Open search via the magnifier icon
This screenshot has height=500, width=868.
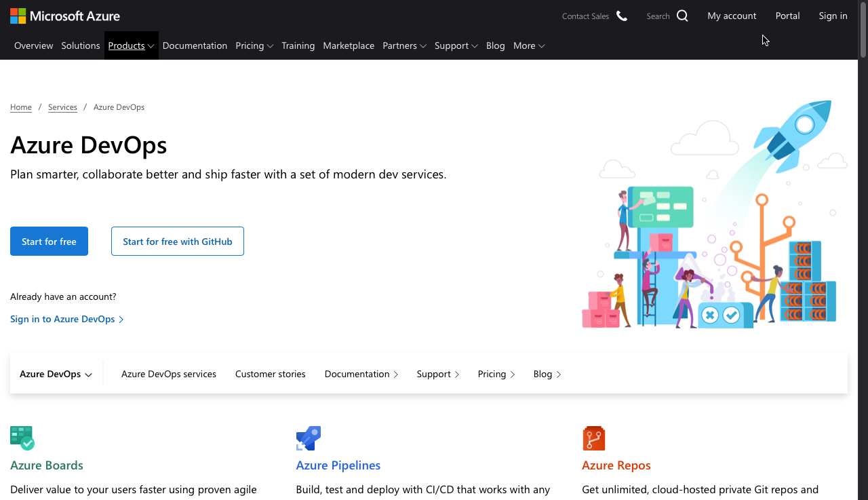point(682,16)
